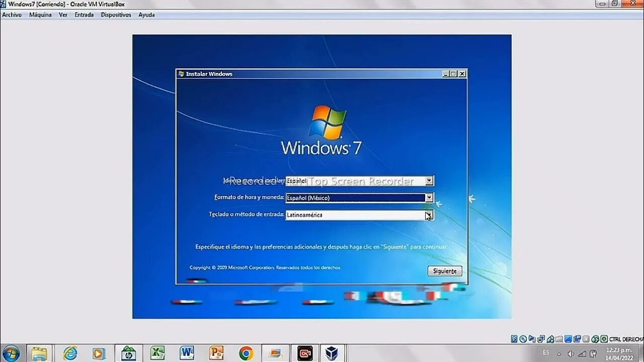644x362 pixels.
Task: Open Windows Explorer from the taskbar
Action: coord(39,353)
